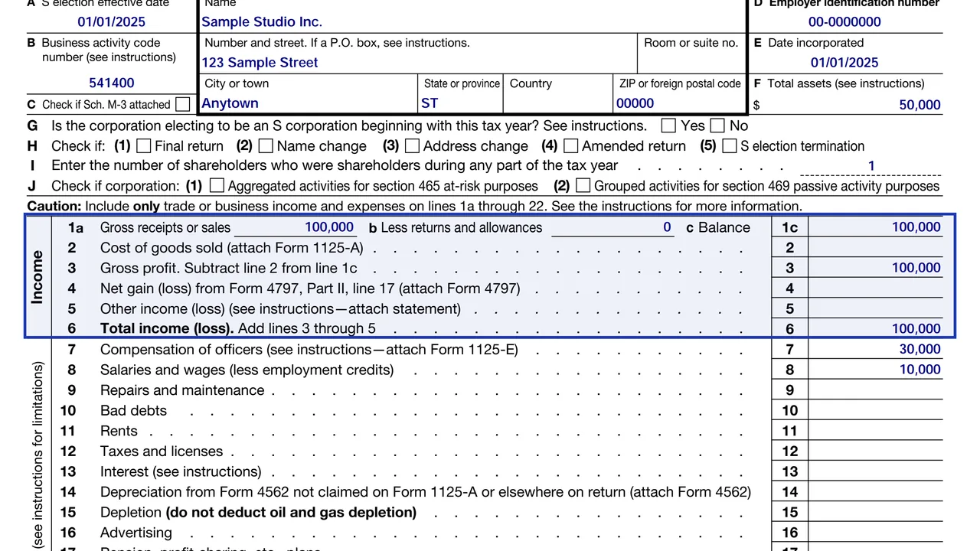
Task: Click the line 16 Advertising amount field
Action: (876, 533)
